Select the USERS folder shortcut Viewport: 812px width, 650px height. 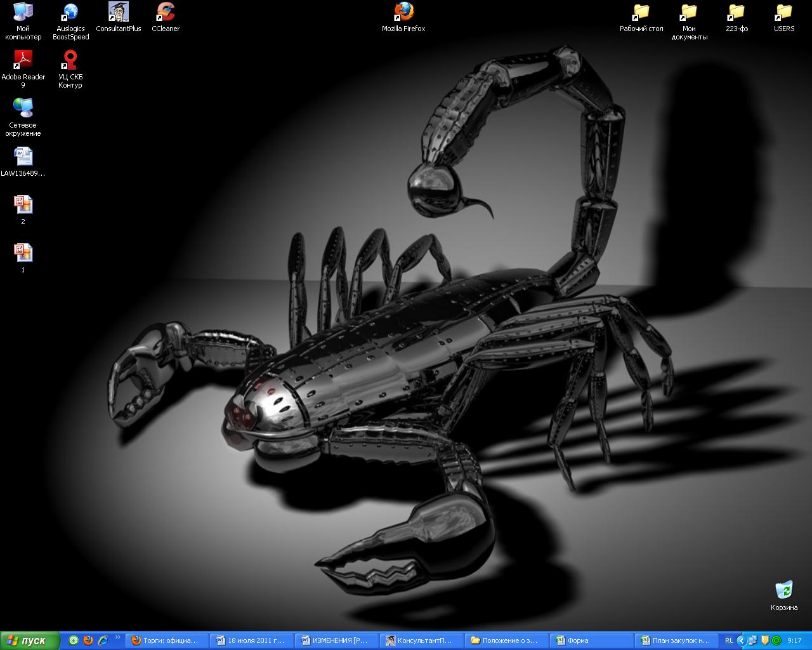coord(784,13)
